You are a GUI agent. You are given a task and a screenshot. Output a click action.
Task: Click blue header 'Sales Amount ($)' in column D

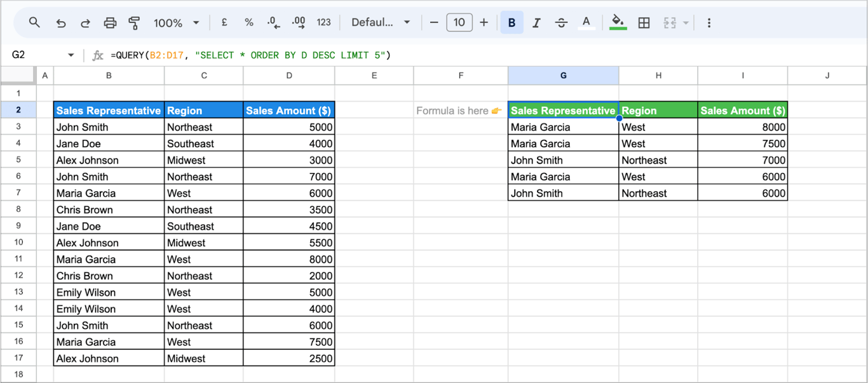[289, 110]
